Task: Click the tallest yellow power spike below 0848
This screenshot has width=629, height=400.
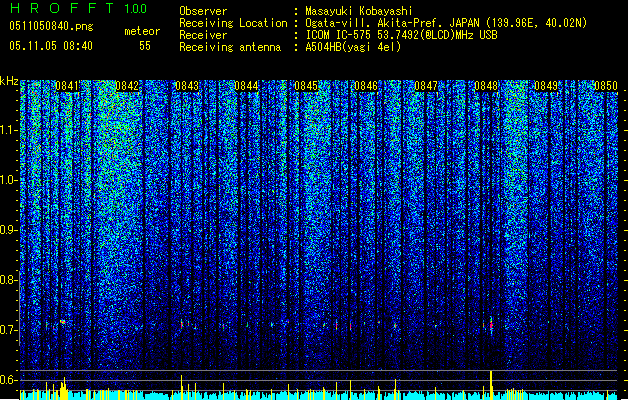Action: 491,385
